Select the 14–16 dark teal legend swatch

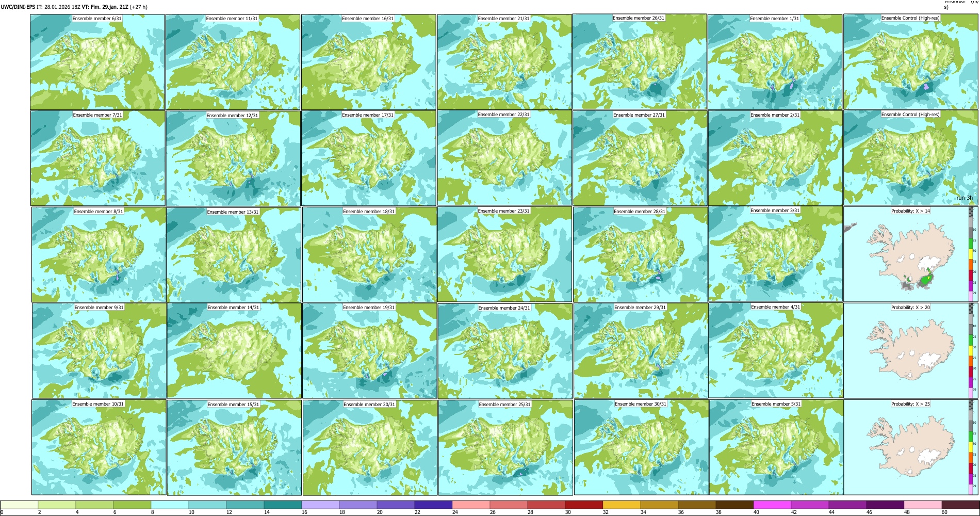click(x=283, y=505)
